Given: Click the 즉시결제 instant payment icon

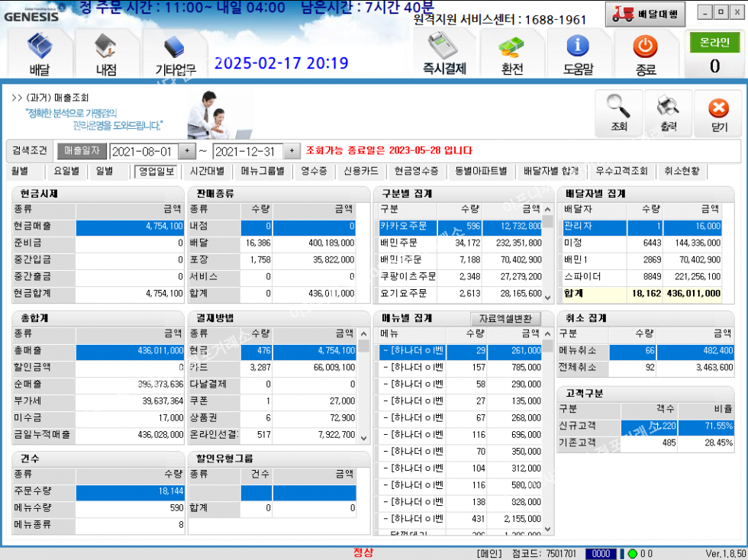Looking at the screenshot, I should coord(444,55).
